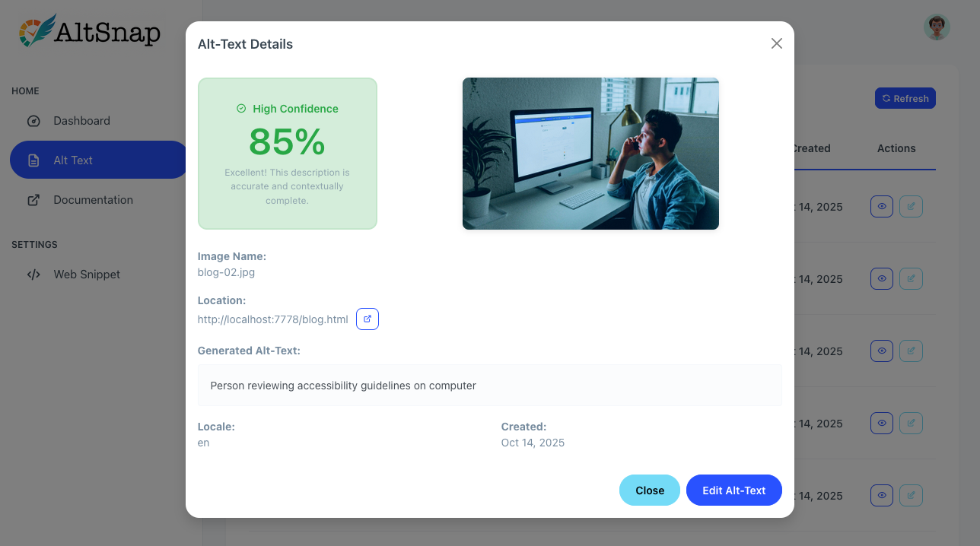Click edit icon in first table row
This screenshot has width=980, height=546.
pos(911,206)
